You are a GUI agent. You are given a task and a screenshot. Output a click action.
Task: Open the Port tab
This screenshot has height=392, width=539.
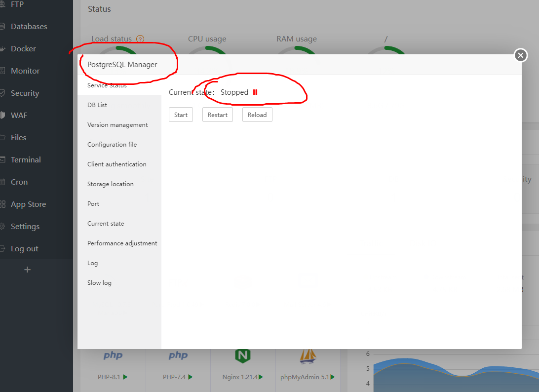click(119, 204)
